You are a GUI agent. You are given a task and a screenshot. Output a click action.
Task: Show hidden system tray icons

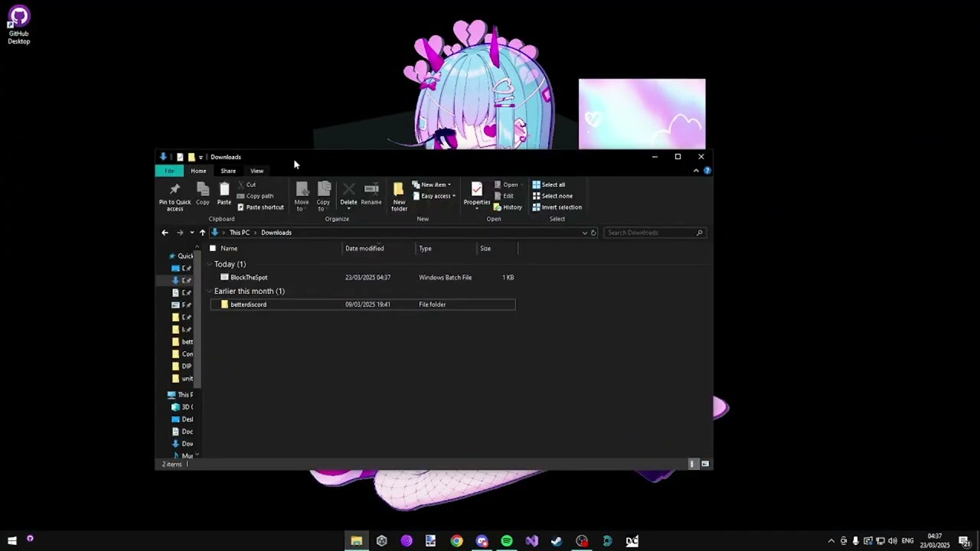(831, 541)
